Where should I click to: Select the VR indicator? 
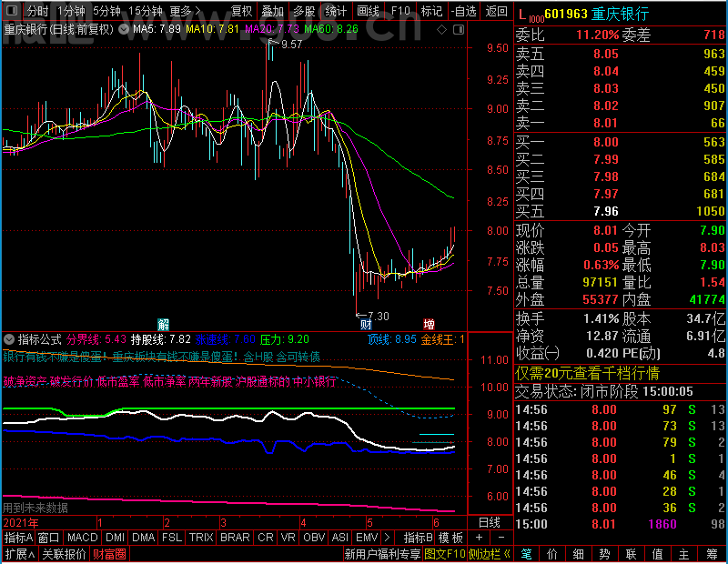pos(288,538)
